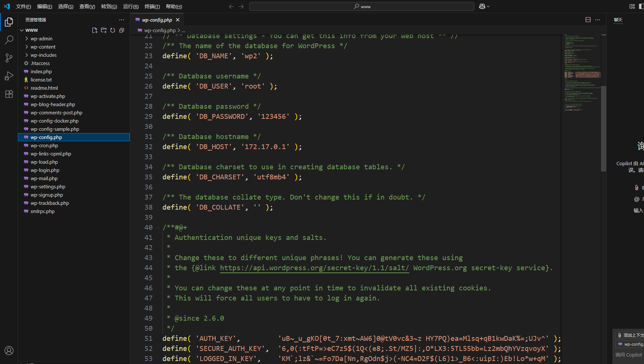Viewport: 644px width, 364px height.
Task: Open wp-signup.php in explorer
Action: pyautogui.click(x=74, y=195)
